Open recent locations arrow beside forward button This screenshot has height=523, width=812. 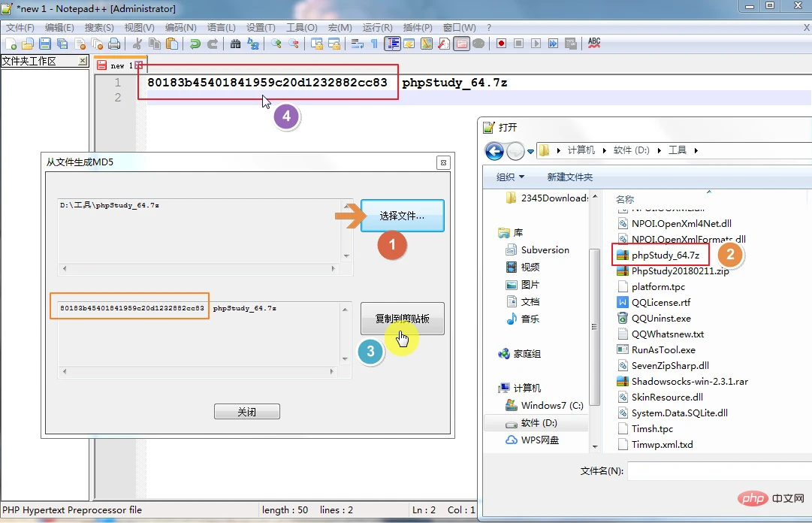[530, 152]
